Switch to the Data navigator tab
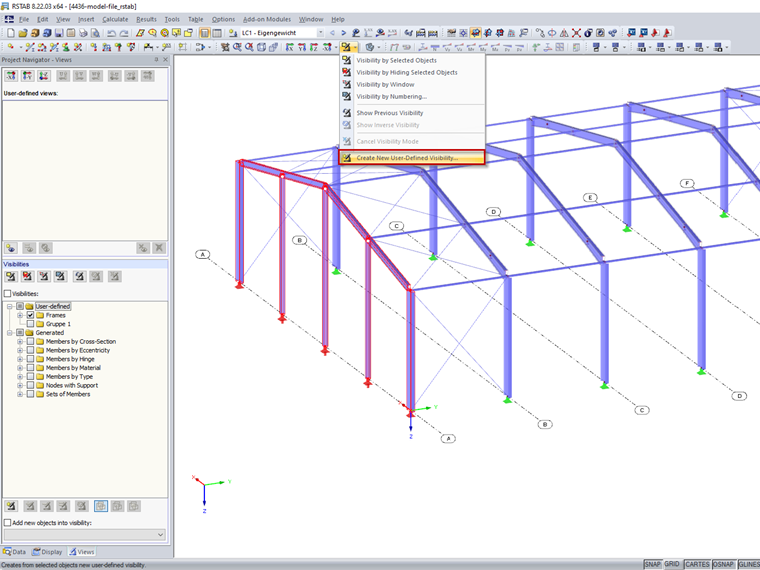The height and width of the screenshot is (570, 760). (15, 552)
